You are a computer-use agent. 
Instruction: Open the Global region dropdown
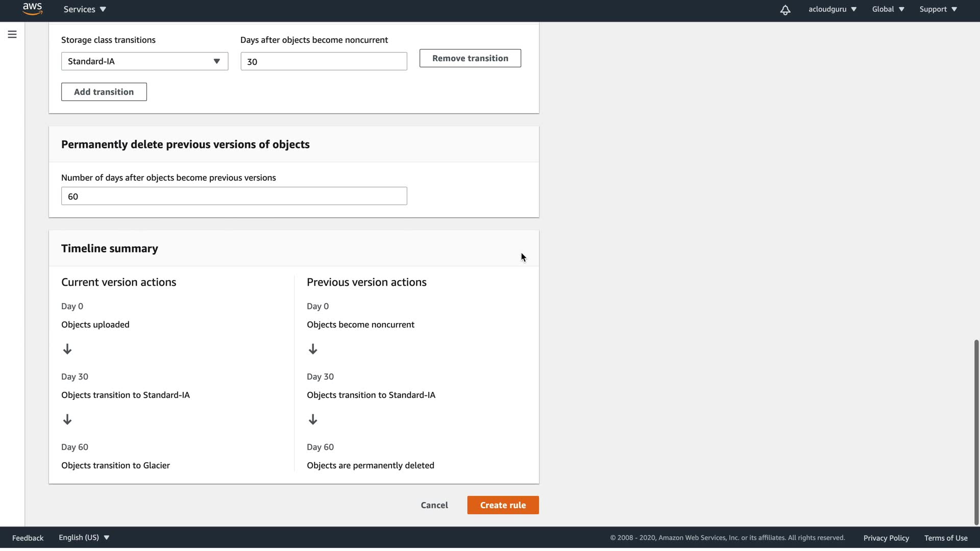click(x=888, y=9)
